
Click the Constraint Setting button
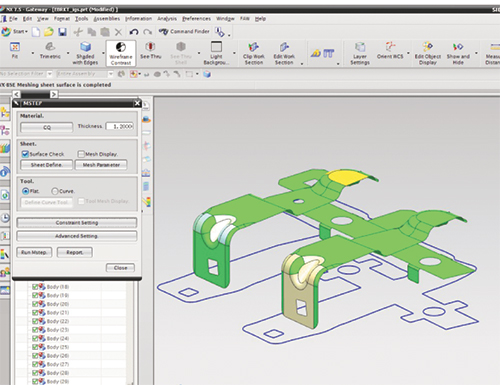click(x=77, y=223)
